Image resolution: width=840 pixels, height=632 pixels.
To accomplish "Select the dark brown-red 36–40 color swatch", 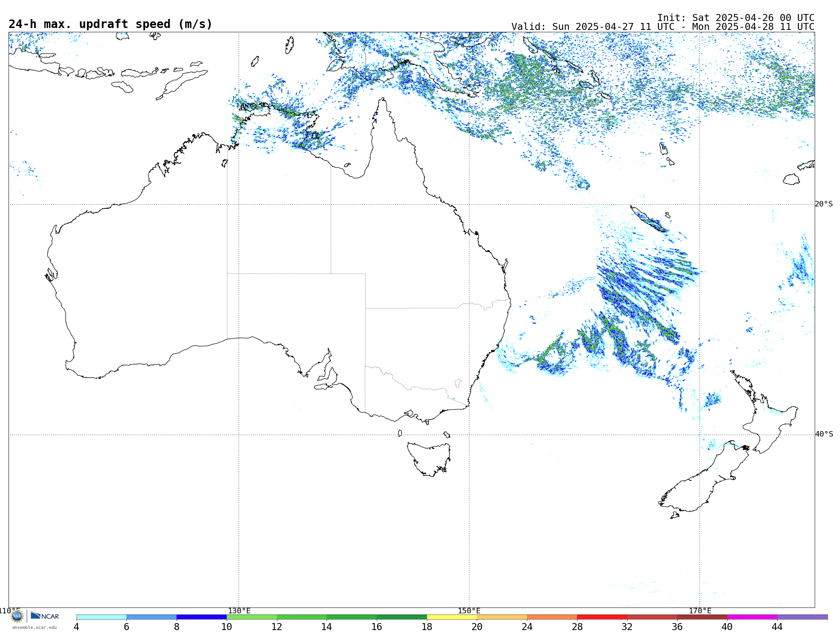I will click(702, 617).
